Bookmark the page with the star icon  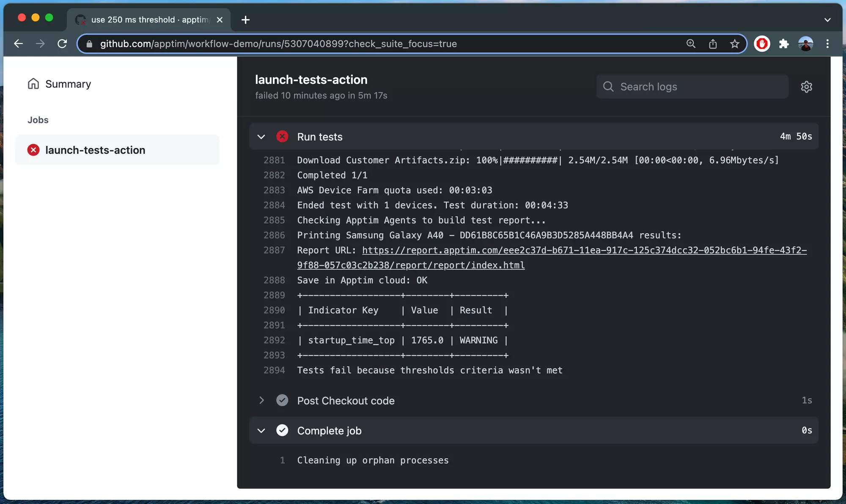(x=735, y=44)
